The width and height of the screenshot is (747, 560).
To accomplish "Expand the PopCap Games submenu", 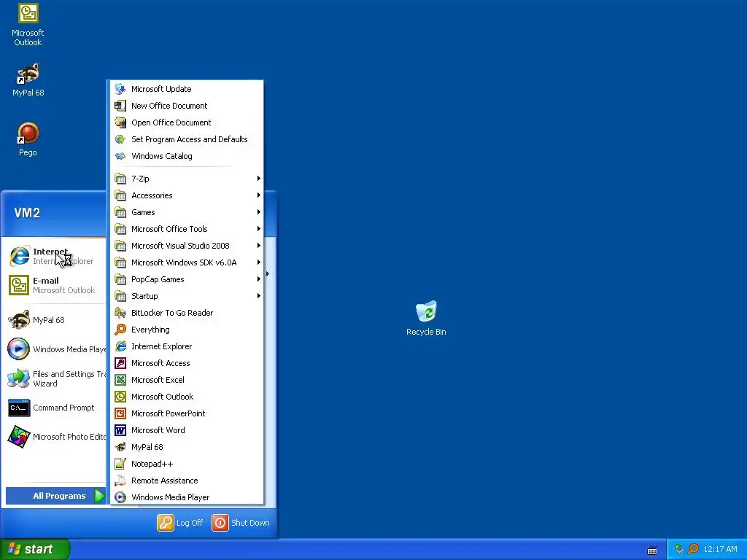I will pos(187,279).
